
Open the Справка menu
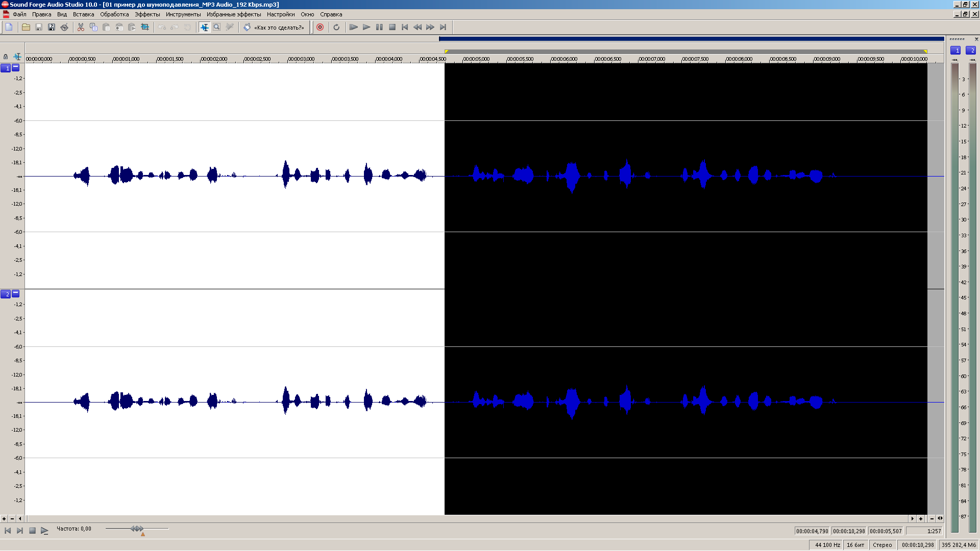pyautogui.click(x=331, y=14)
